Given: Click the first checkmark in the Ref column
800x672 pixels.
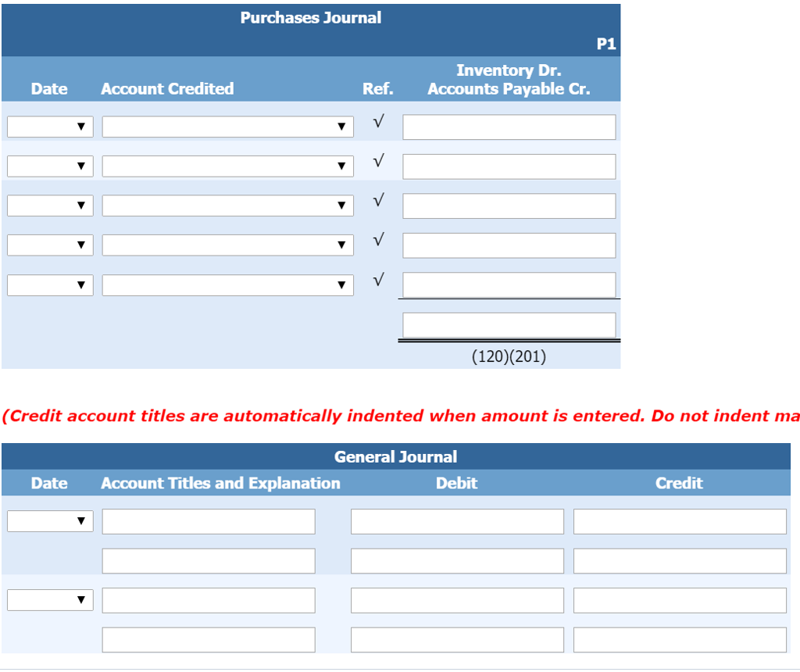Looking at the screenshot, I should click(x=377, y=121).
